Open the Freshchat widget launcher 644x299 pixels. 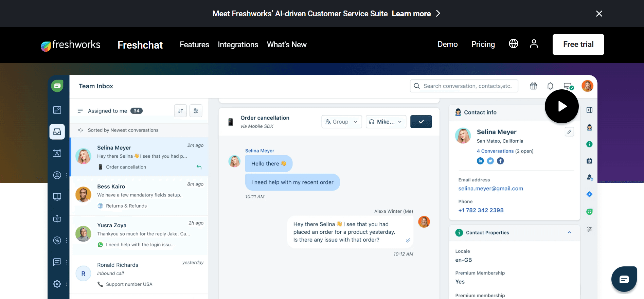[x=624, y=279]
